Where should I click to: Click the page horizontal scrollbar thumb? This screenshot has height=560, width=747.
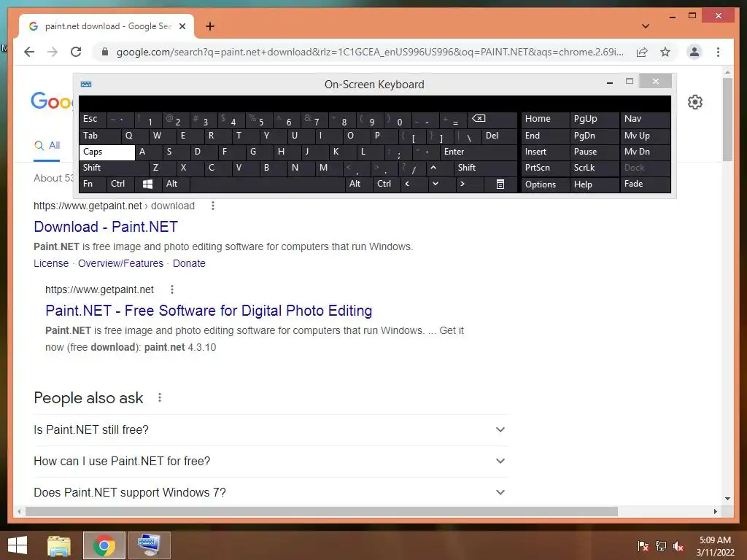[322, 511]
